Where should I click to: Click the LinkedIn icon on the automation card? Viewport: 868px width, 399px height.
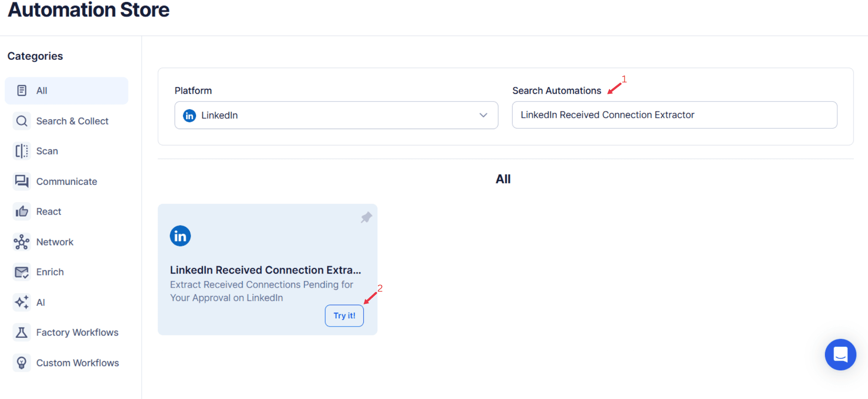coord(180,236)
